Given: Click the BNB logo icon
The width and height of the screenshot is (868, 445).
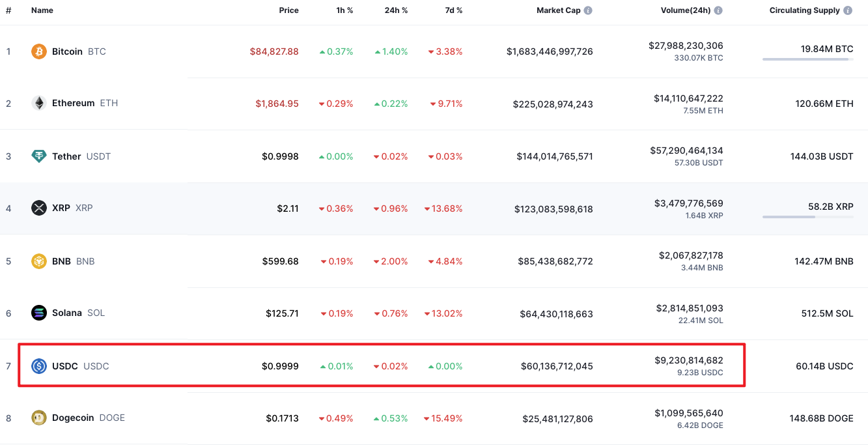Looking at the screenshot, I should click(39, 261).
